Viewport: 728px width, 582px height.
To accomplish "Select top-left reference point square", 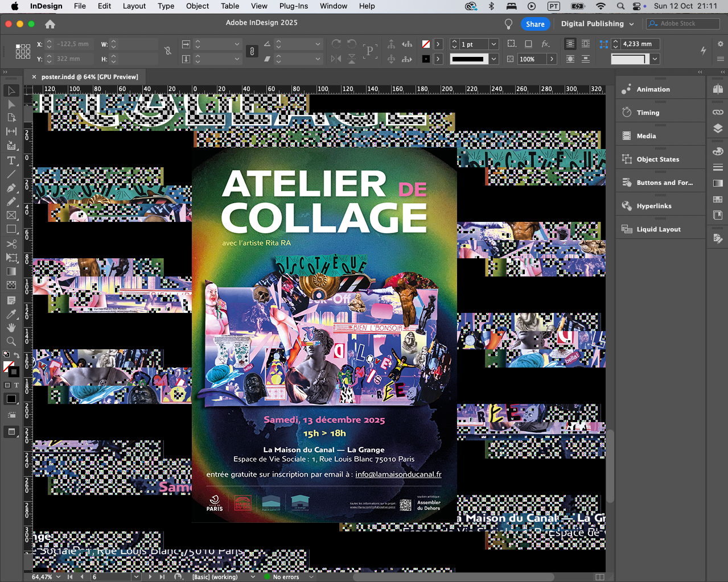I will 18,46.
